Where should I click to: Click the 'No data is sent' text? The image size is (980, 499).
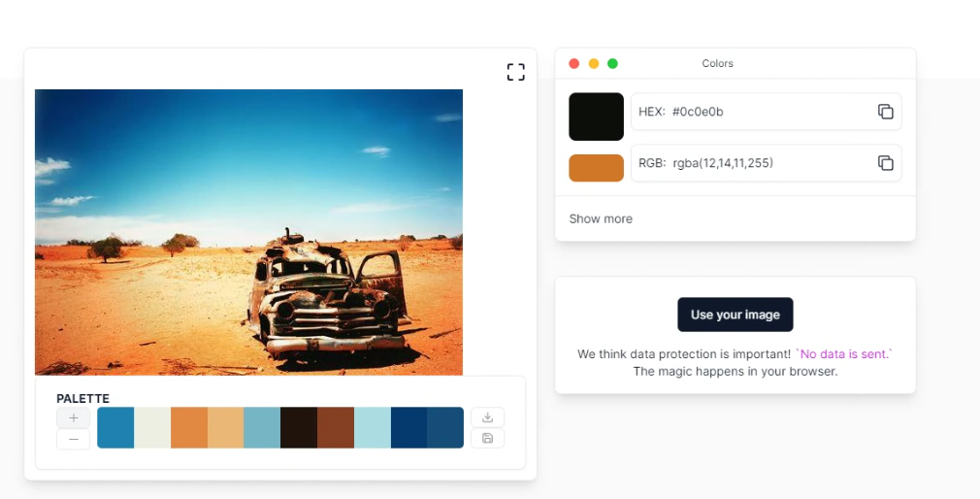[843, 354]
